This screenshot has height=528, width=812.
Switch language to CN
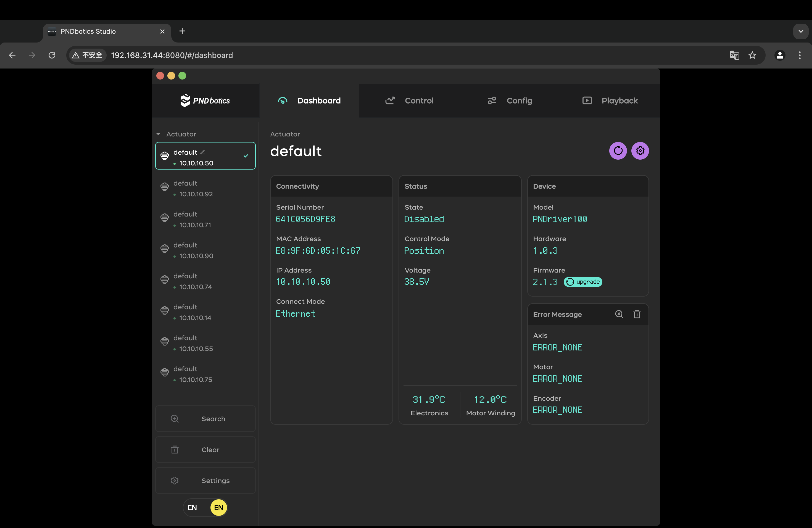[193, 508]
